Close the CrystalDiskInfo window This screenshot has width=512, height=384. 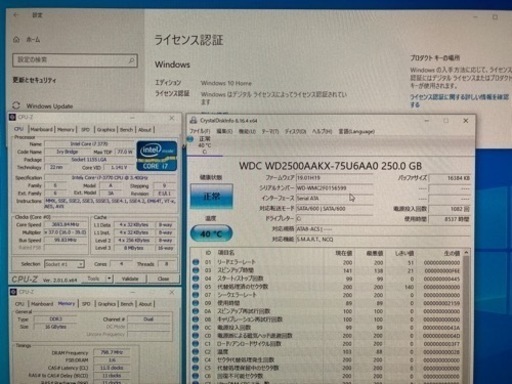click(x=466, y=121)
